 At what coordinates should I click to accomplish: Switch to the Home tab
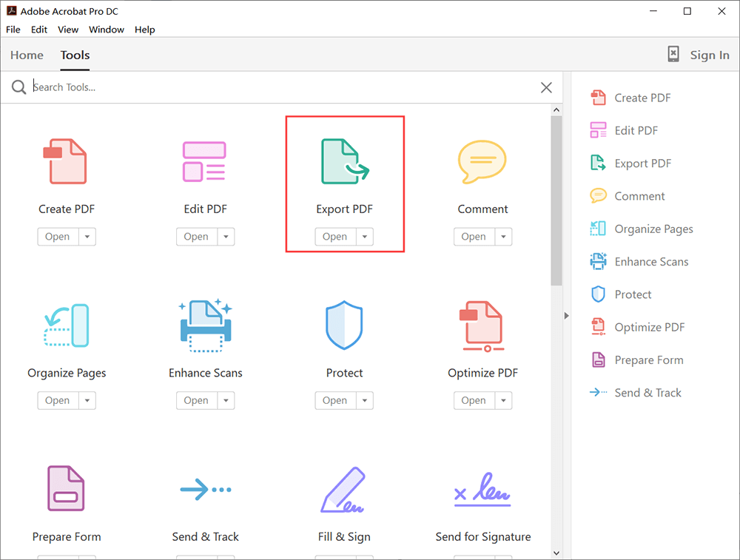[27, 55]
